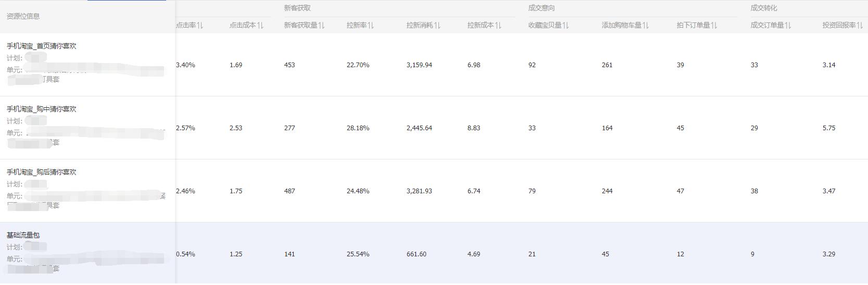Viewport: 868px width, 285px height.
Task: Select click-cost value 1.25
Action: click(236, 254)
